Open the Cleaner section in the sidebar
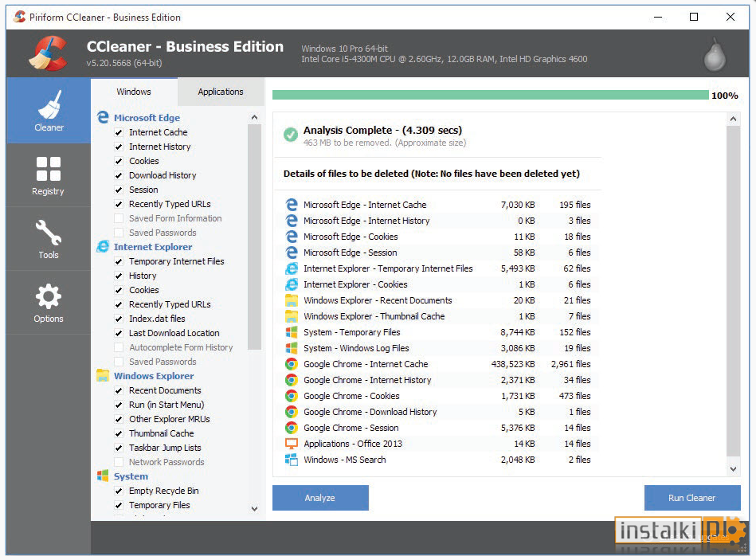This screenshot has height=560, width=756. (x=49, y=111)
